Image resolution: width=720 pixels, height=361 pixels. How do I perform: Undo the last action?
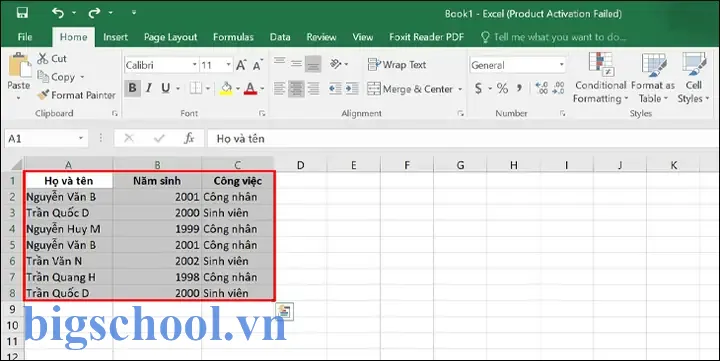point(58,13)
